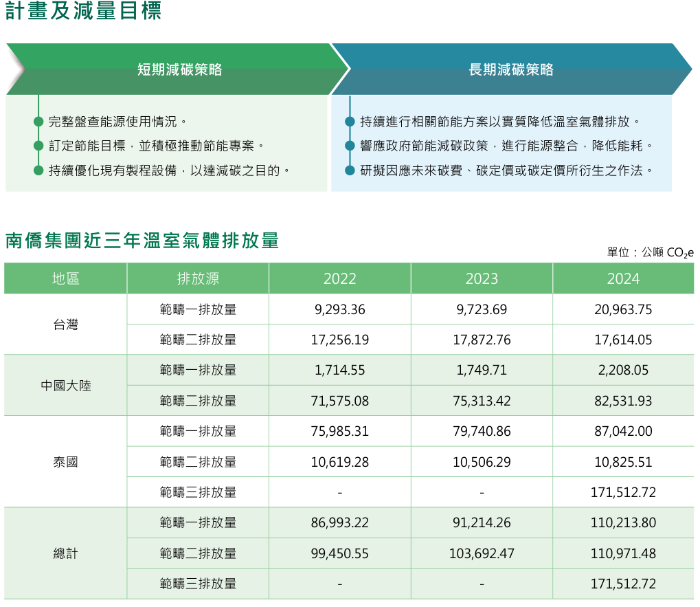
Task: Click the 2024 column header
Action: point(623,278)
